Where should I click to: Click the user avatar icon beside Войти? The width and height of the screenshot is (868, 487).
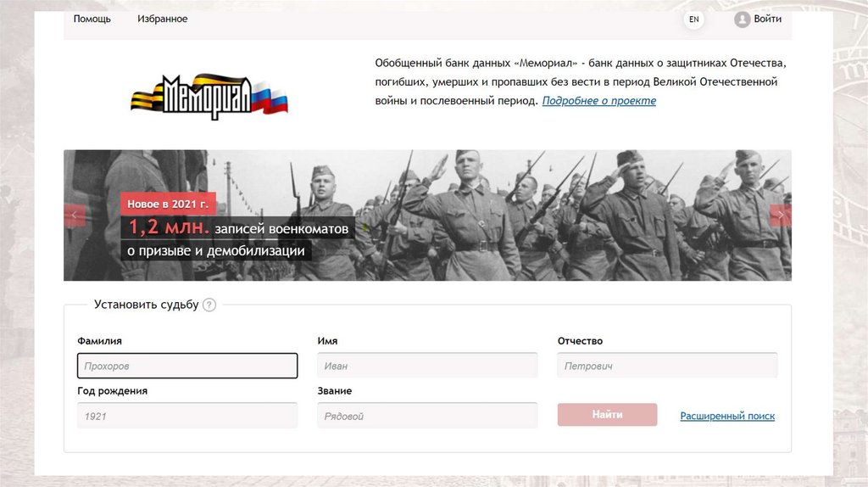click(x=742, y=20)
